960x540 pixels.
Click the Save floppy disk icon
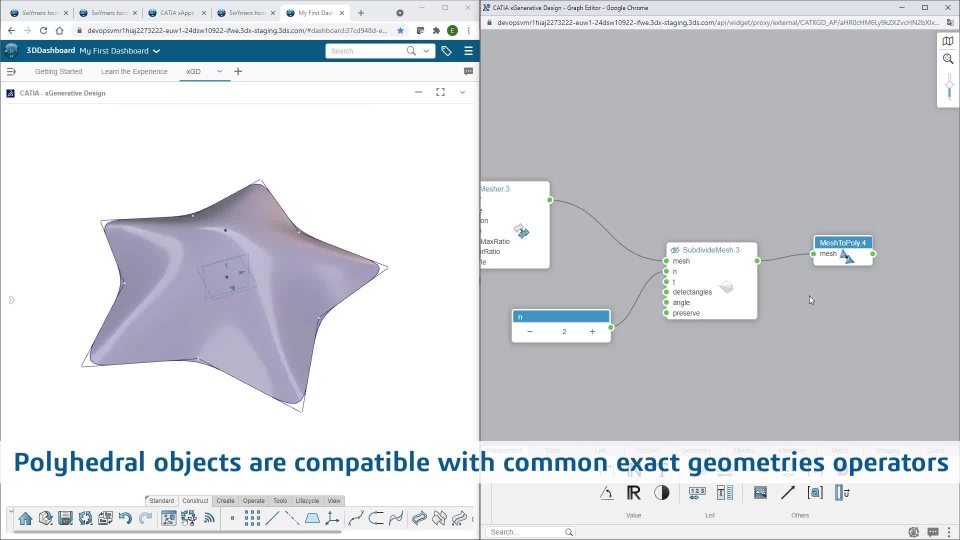[66, 519]
